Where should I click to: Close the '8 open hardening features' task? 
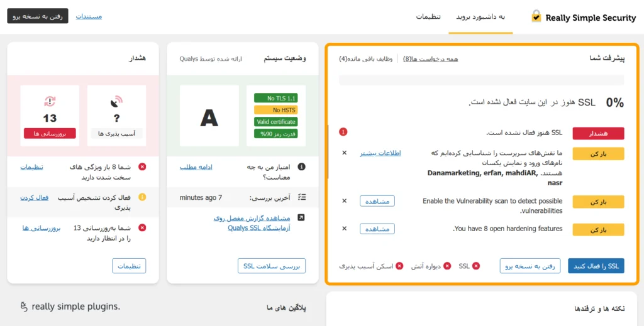click(x=344, y=229)
